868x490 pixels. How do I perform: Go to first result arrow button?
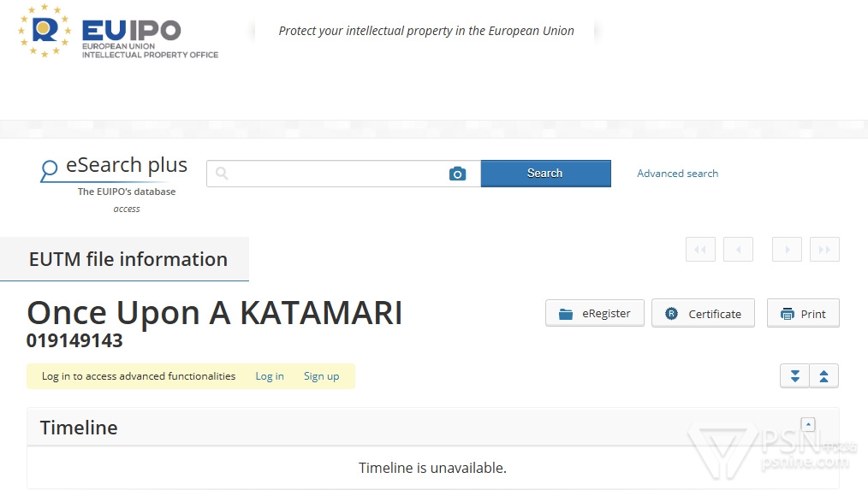point(700,250)
